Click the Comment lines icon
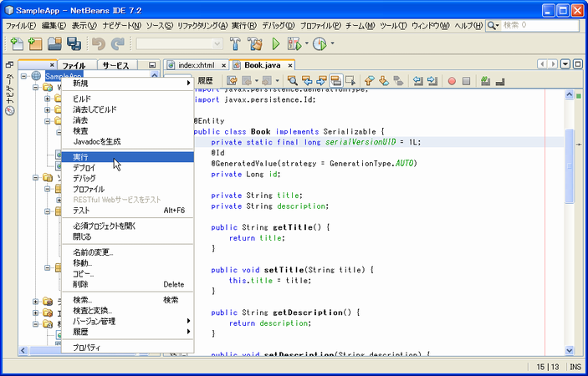The height and width of the screenshot is (376, 588). 485,80
